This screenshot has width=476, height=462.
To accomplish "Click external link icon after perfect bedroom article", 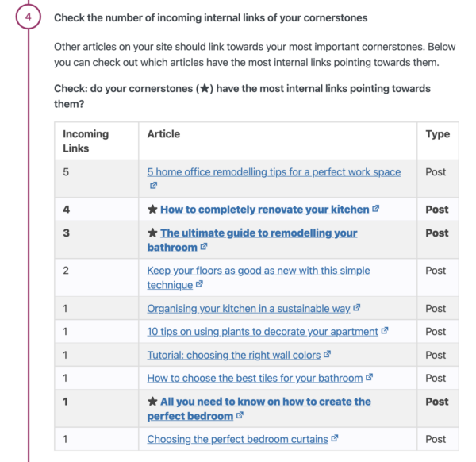I will point(240,415).
